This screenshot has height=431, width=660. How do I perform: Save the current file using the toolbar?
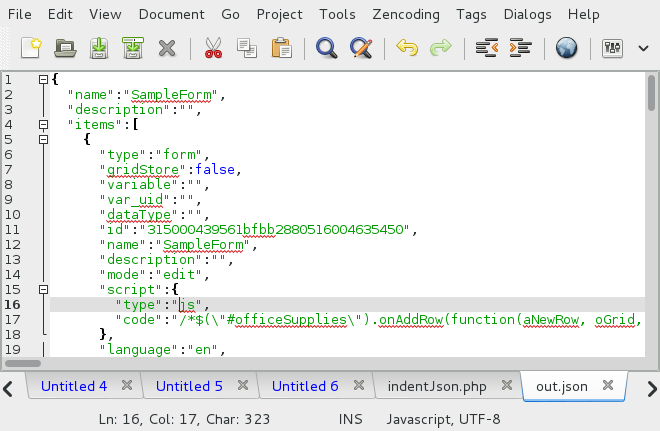coord(99,47)
